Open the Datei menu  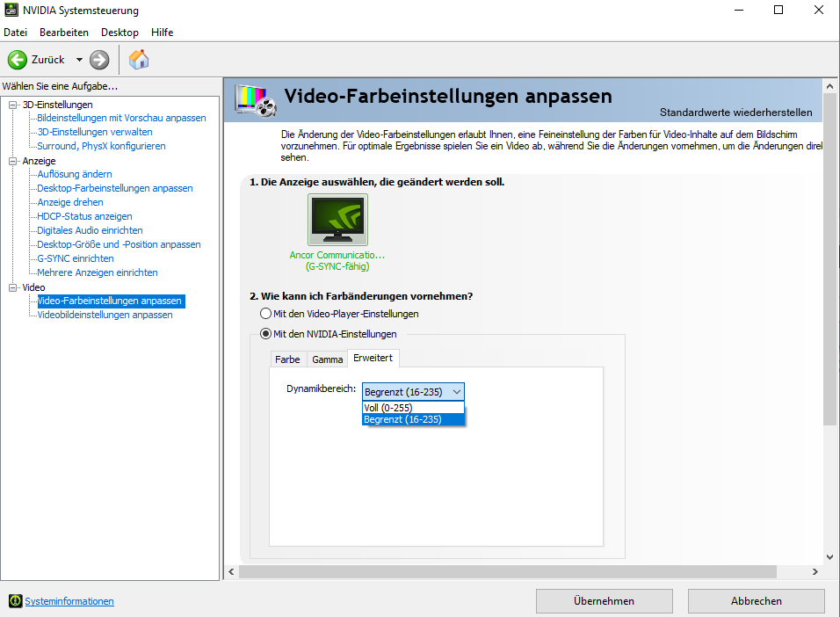pos(16,33)
